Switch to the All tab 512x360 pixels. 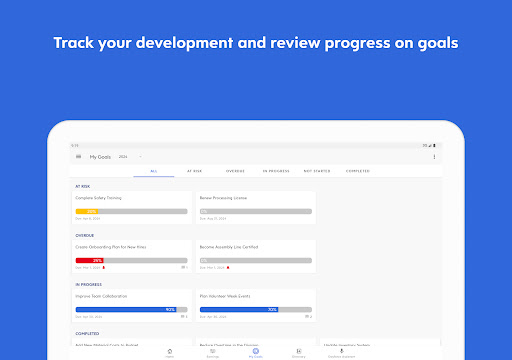[154, 171]
